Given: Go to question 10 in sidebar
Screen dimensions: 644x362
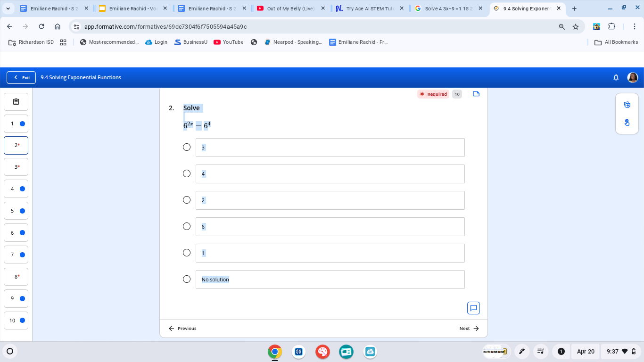Looking at the screenshot, I should 16,321.
